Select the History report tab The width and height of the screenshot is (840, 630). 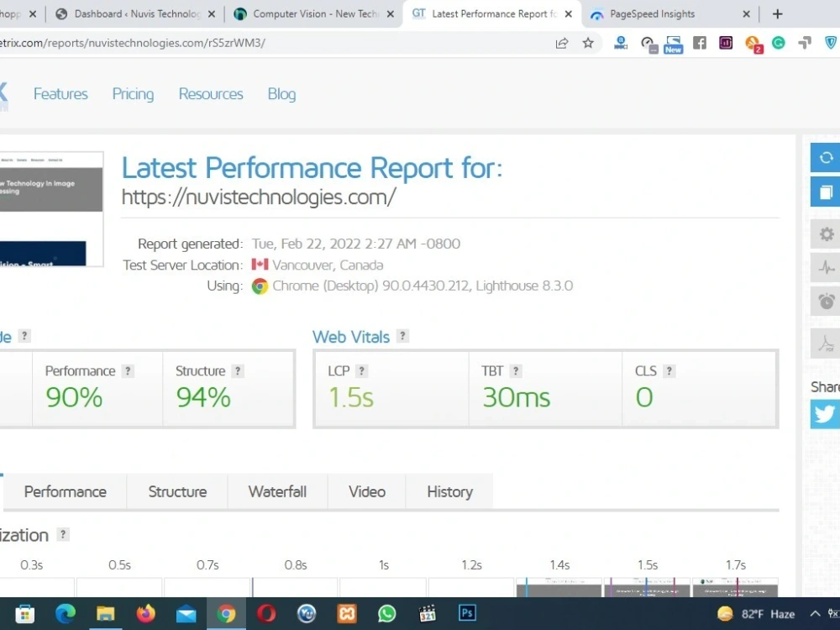449,491
